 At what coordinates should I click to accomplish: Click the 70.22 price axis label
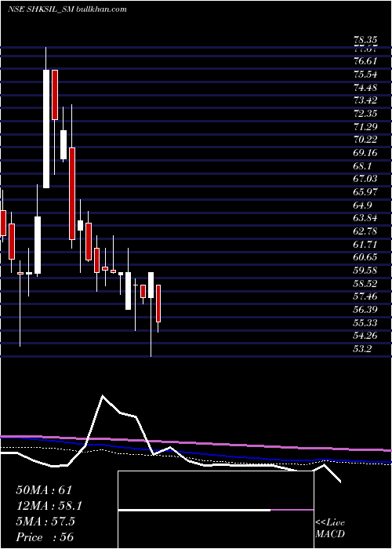365,140
